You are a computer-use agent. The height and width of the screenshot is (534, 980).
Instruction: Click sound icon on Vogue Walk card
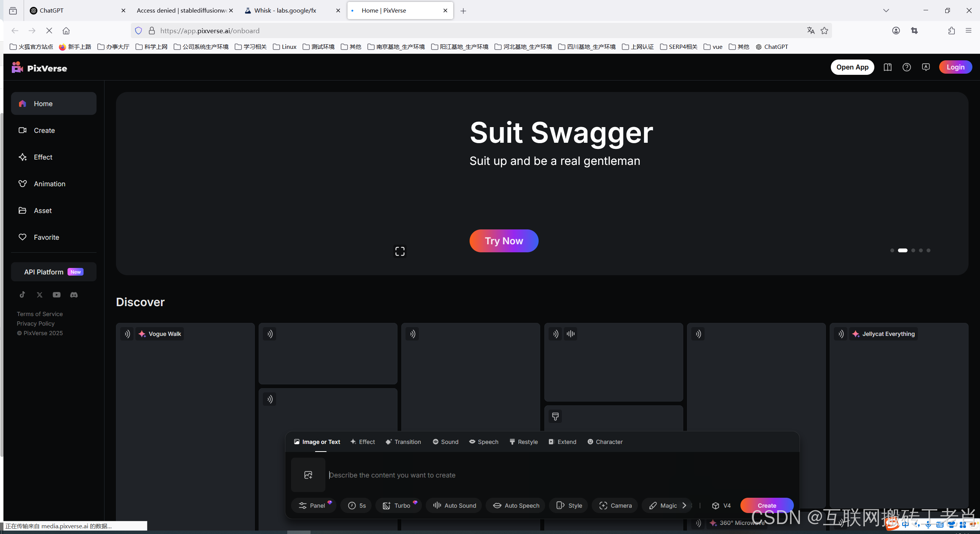(x=127, y=334)
